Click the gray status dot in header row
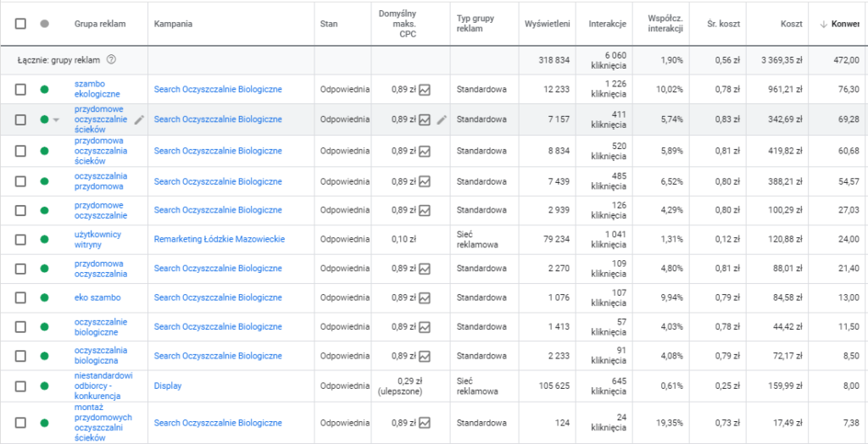Screen dimensions: 868x444 (x=44, y=24)
